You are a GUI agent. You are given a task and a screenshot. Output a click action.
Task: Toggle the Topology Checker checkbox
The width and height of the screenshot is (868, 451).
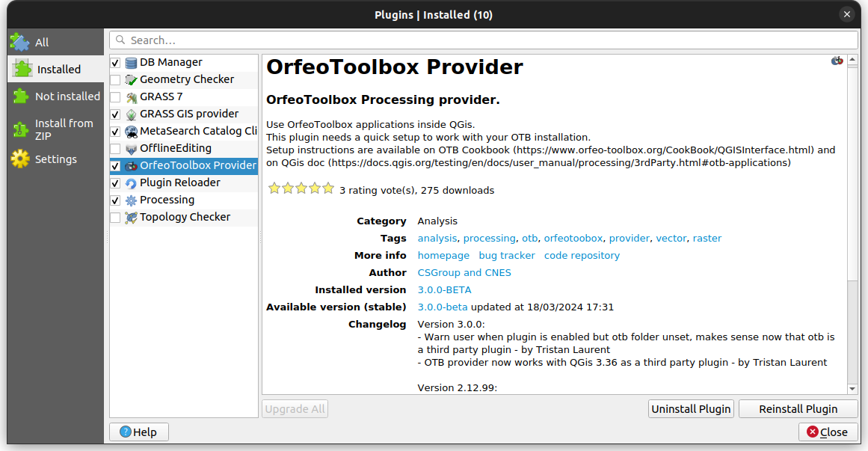[115, 218]
